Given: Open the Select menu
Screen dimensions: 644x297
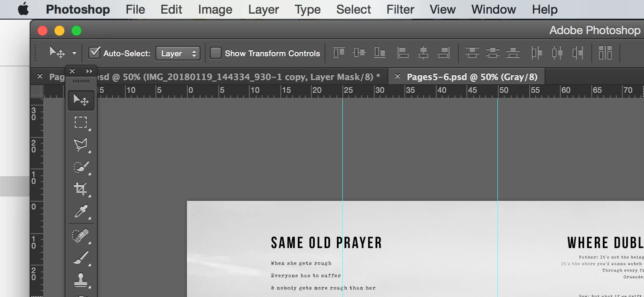Looking at the screenshot, I should (x=354, y=9).
